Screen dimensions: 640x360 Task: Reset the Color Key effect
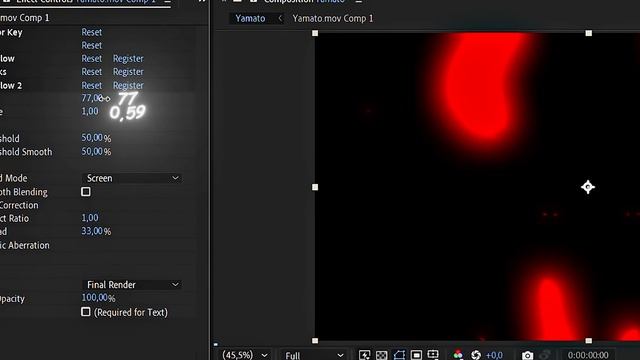tap(91, 32)
